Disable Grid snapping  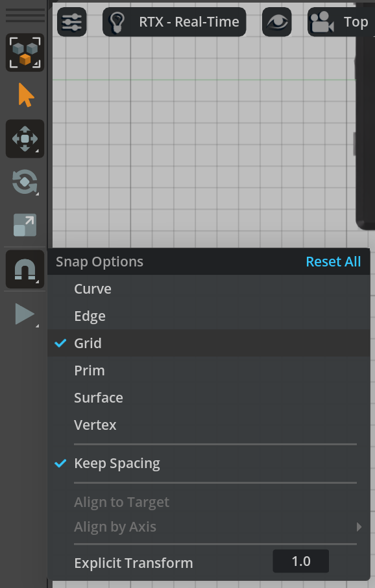tap(89, 343)
